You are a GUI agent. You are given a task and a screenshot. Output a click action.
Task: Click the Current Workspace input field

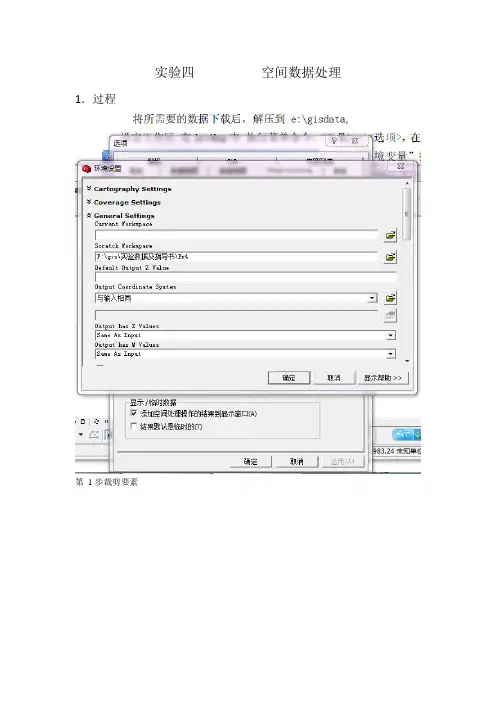click(x=236, y=235)
